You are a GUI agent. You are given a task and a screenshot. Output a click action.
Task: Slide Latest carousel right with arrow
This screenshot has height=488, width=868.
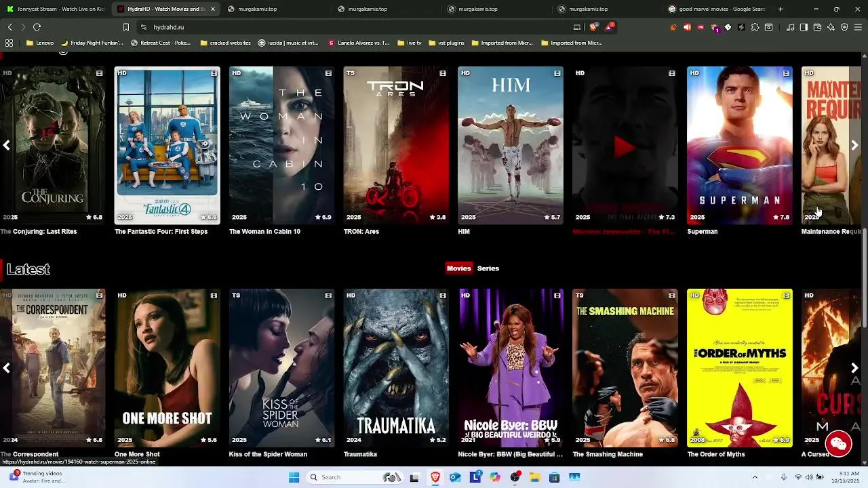tap(854, 367)
